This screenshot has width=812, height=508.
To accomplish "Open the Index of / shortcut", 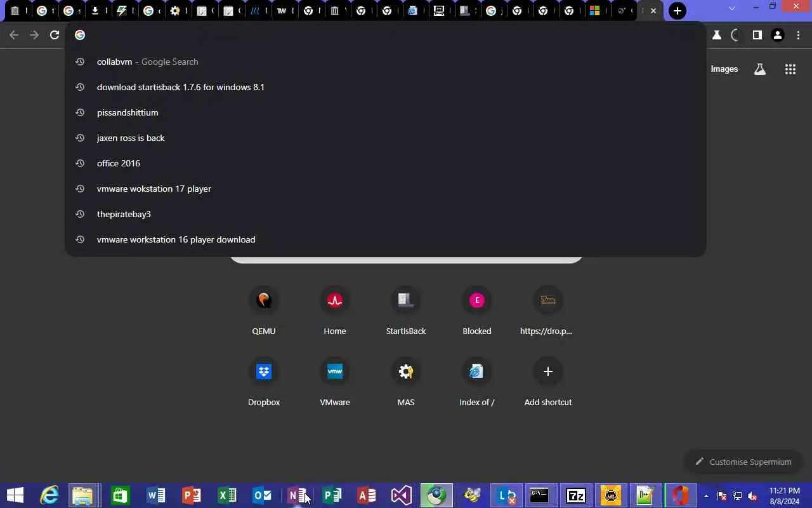I will (477, 382).
